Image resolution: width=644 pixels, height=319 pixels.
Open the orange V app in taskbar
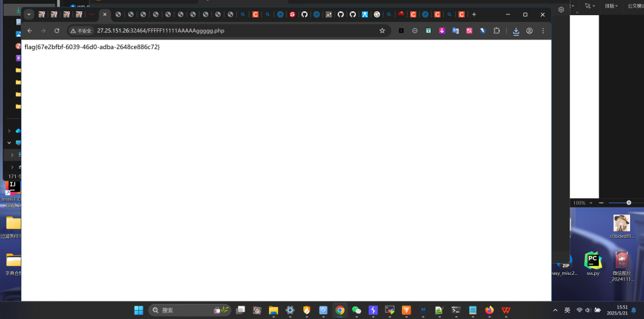click(x=406, y=310)
